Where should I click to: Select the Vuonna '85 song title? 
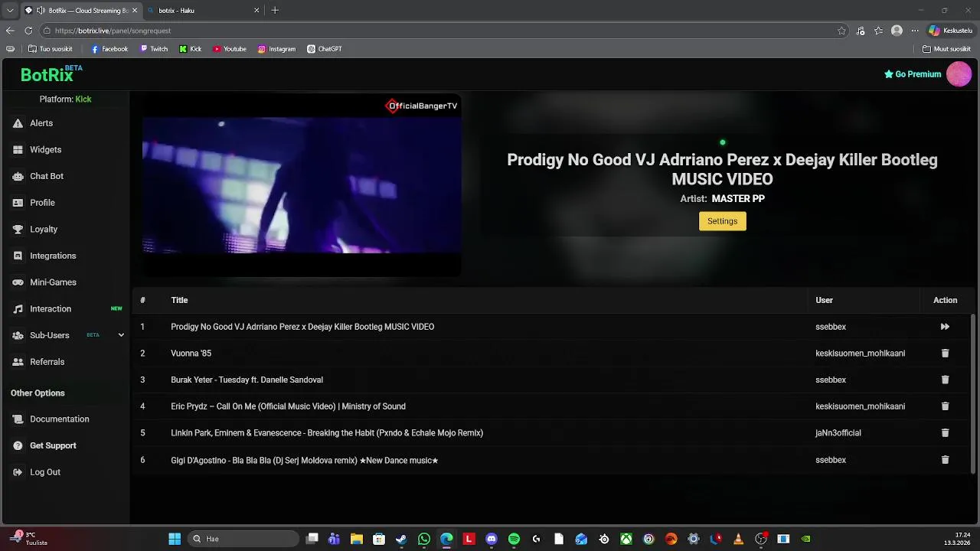[x=191, y=354]
